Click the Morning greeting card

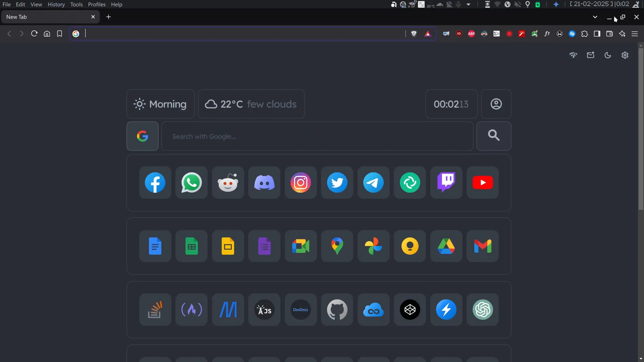(x=161, y=104)
